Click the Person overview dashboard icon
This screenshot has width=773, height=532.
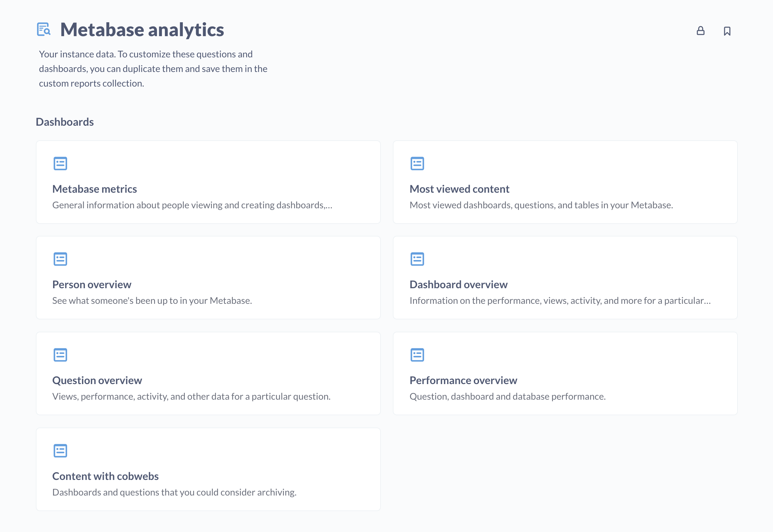60,259
